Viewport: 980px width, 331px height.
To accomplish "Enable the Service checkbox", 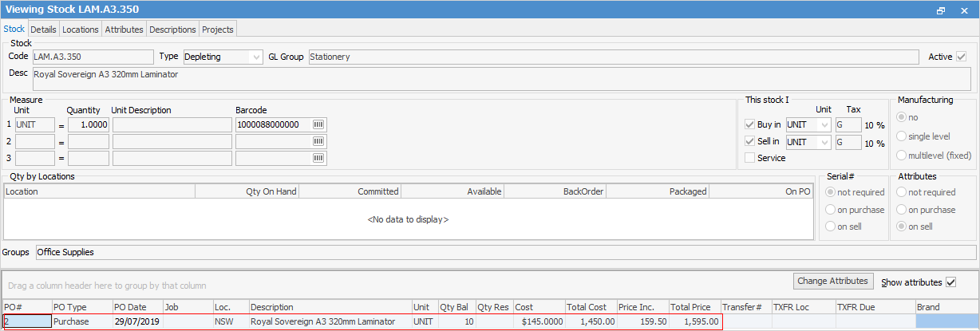I will (749, 158).
